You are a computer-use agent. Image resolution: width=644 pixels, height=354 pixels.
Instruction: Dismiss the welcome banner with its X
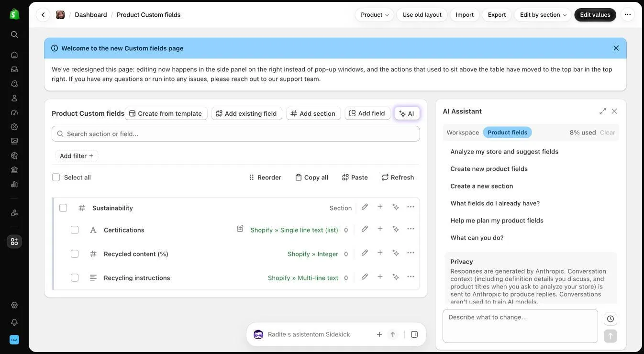point(616,48)
